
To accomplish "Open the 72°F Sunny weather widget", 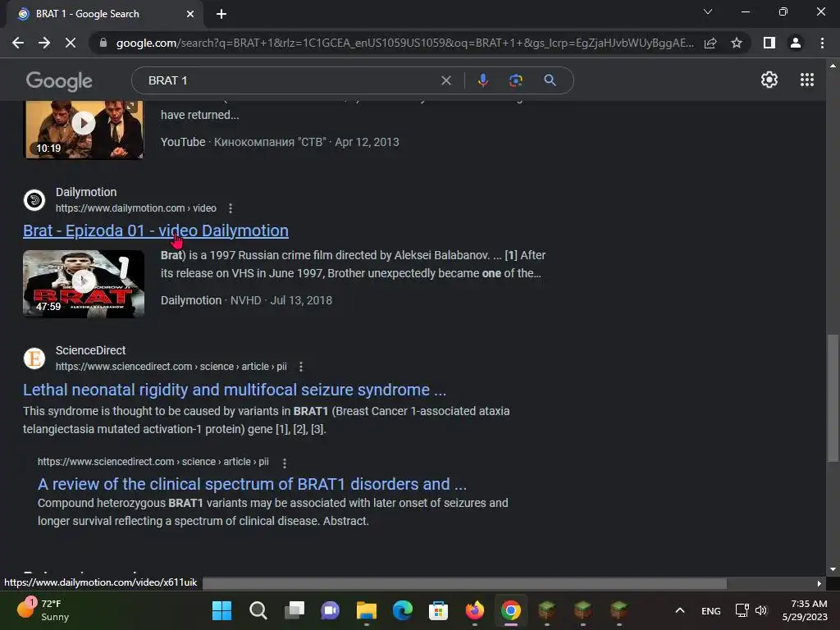I will (43, 610).
